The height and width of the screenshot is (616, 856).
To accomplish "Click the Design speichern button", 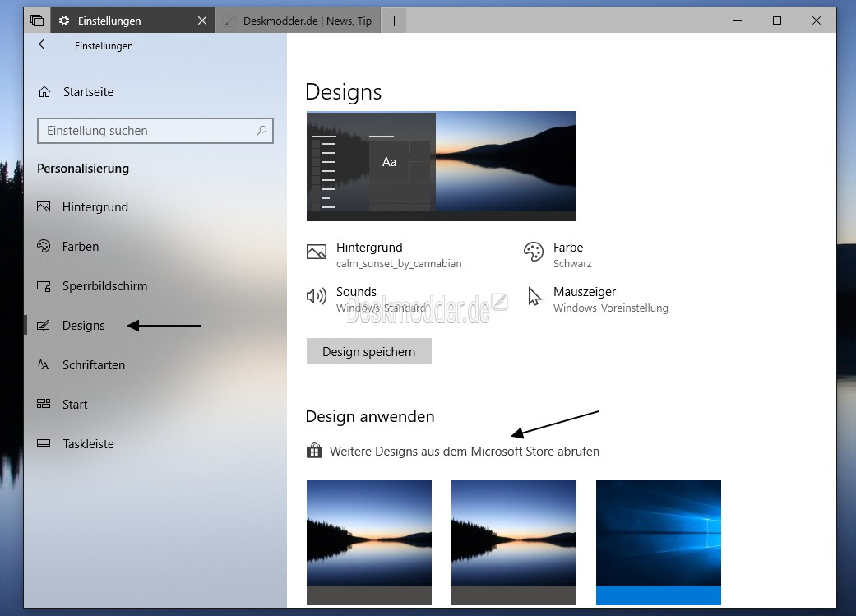I will 369,351.
